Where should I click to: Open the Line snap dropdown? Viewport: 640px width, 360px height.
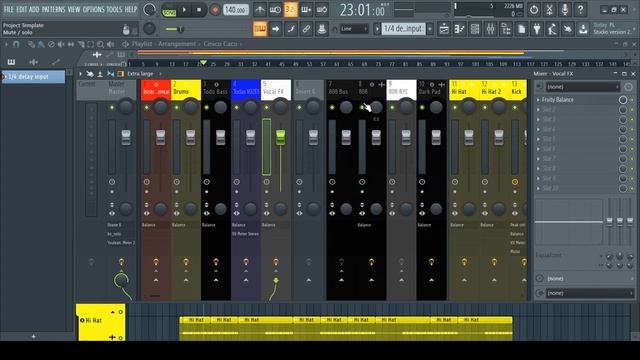click(354, 29)
